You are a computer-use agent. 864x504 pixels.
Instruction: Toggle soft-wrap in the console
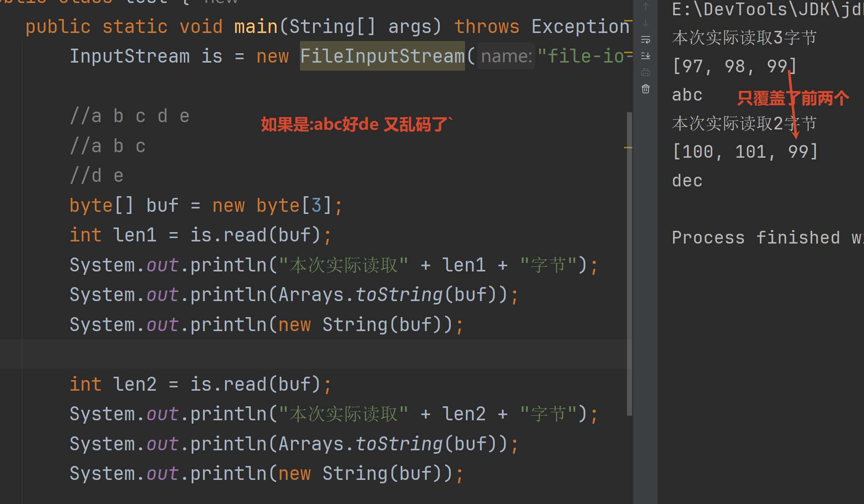(646, 40)
